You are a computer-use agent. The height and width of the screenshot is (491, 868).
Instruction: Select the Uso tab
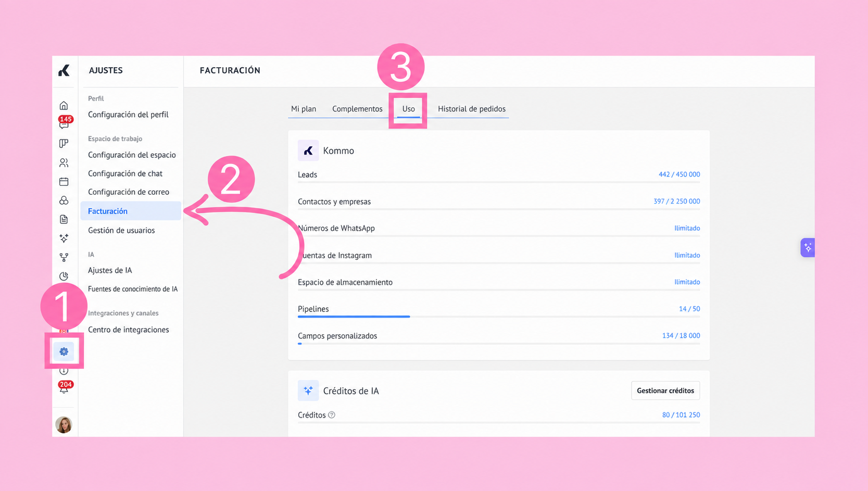point(409,109)
